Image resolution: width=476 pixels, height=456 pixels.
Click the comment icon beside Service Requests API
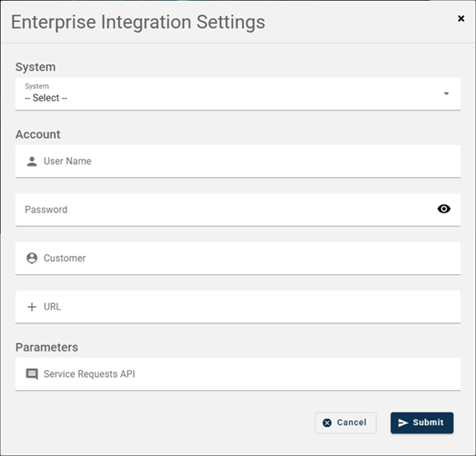[x=32, y=374]
